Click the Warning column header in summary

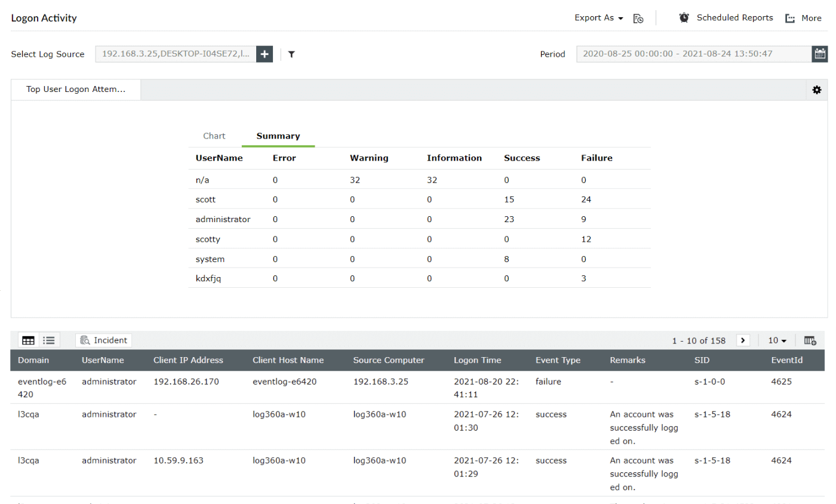click(x=369, y=158)
